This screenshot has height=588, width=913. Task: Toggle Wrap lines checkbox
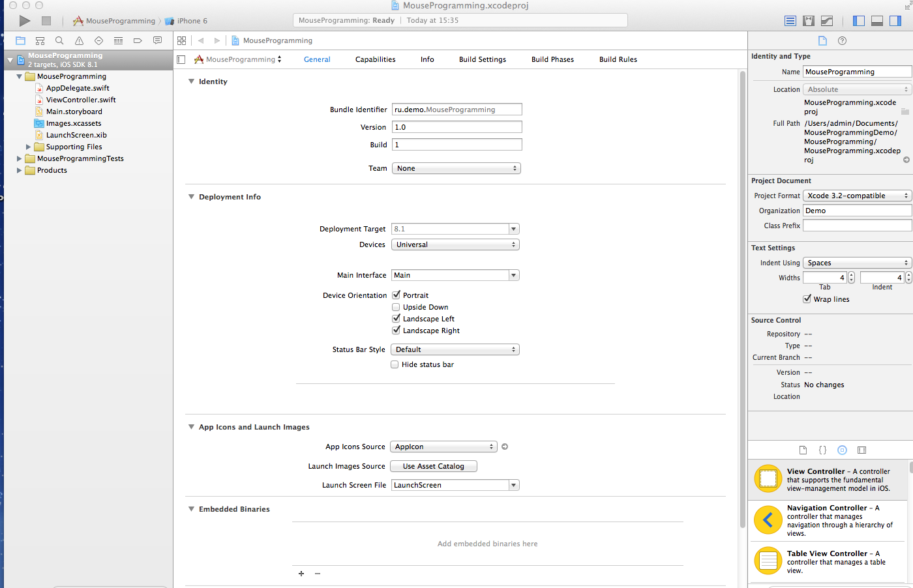[x=807, y=299]
